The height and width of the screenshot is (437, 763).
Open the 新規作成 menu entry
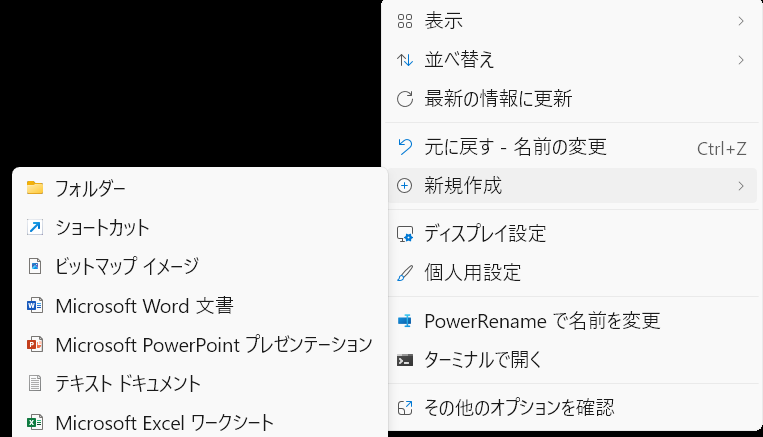572,185
